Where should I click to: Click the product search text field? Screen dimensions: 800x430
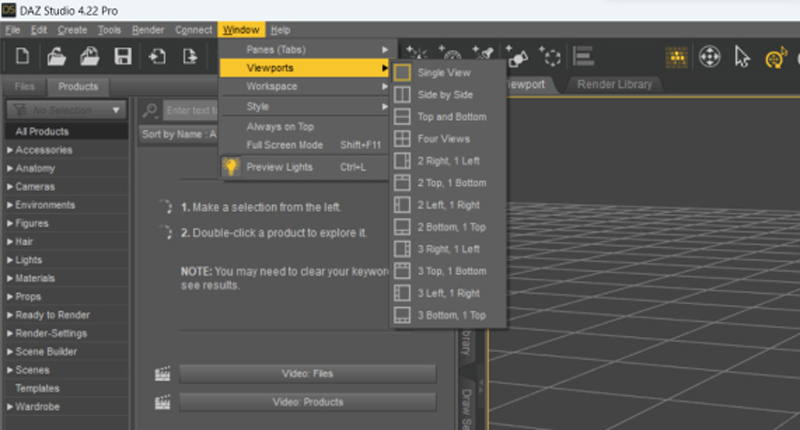pyautogui.click(x=190, y=110)
